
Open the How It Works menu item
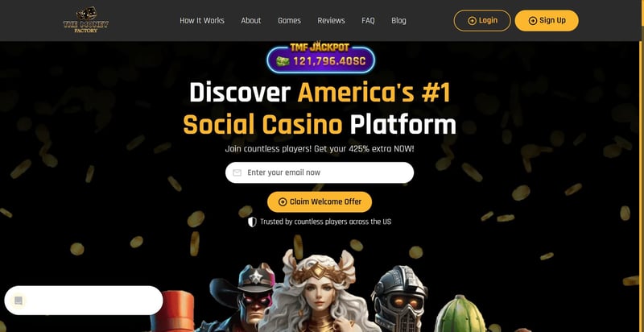pos(202,20)
